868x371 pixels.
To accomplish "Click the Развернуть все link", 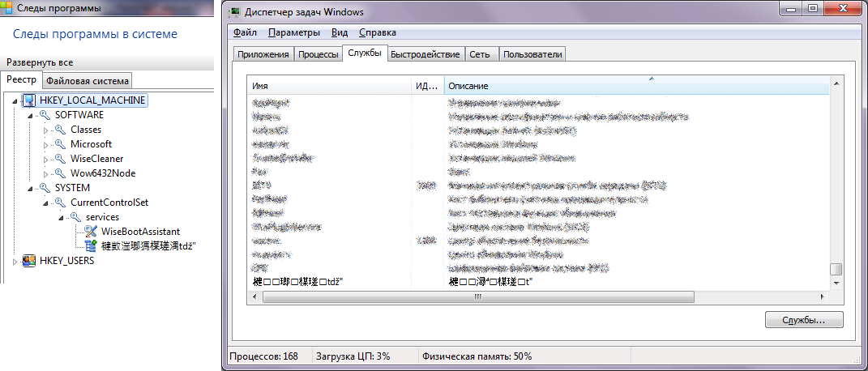I will click(x=40, y=62).
